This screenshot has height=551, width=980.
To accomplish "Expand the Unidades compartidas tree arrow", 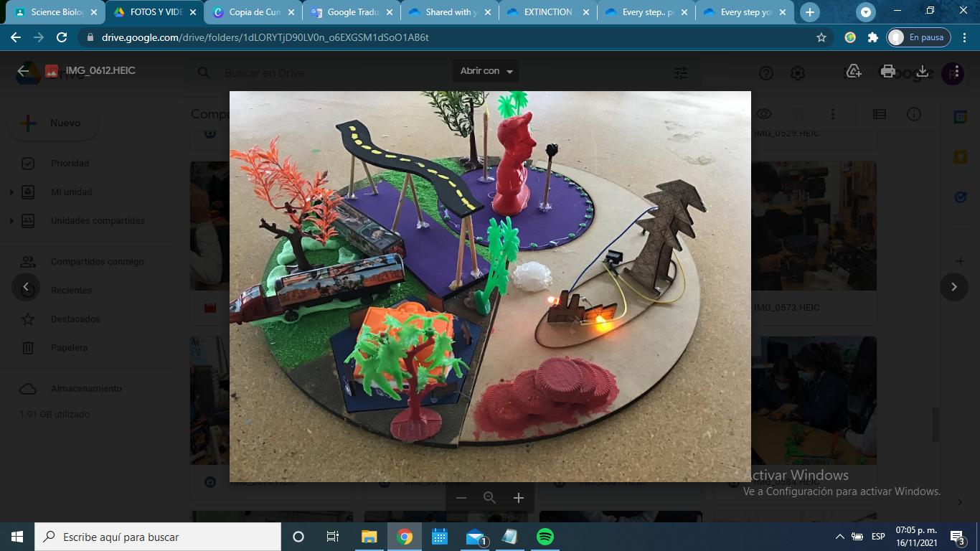I will point(11,221).
